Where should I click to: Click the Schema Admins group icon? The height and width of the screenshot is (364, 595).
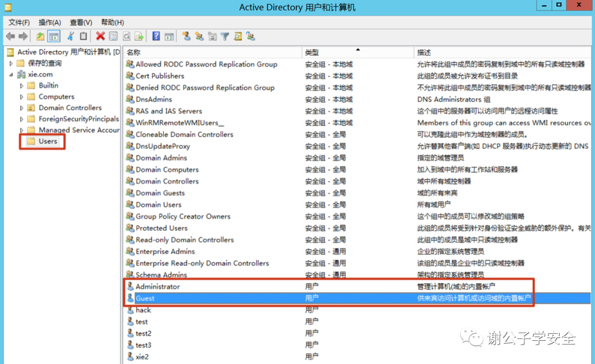point(130,275)
